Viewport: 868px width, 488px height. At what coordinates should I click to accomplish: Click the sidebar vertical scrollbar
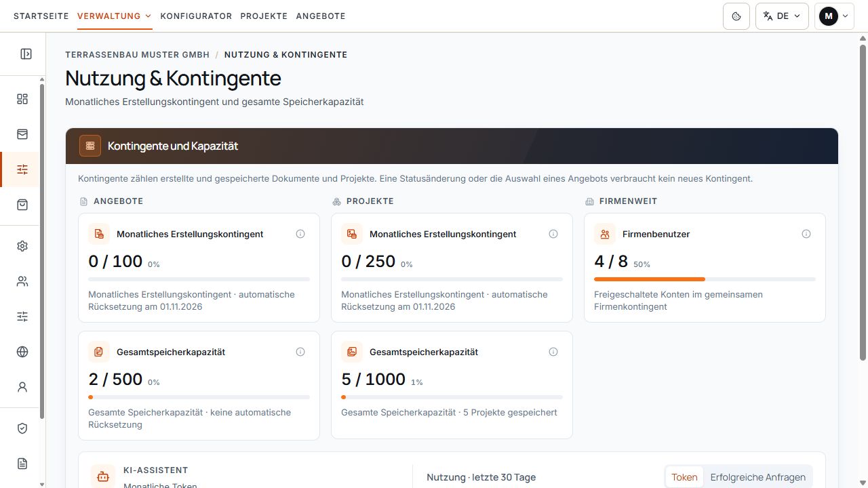[42, 251]
